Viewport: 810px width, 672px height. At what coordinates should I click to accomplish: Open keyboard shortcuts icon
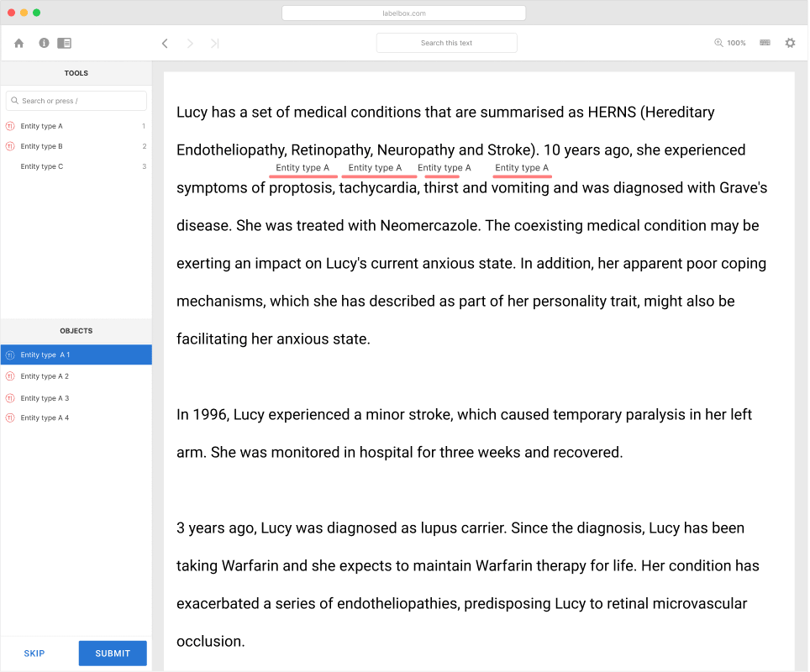tap(765, 43)
